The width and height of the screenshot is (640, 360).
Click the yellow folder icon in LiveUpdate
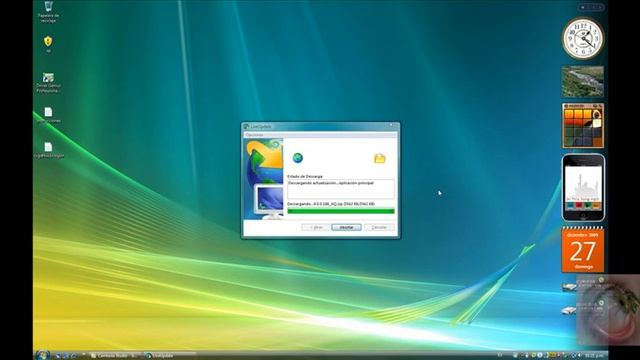pos(380,158)
